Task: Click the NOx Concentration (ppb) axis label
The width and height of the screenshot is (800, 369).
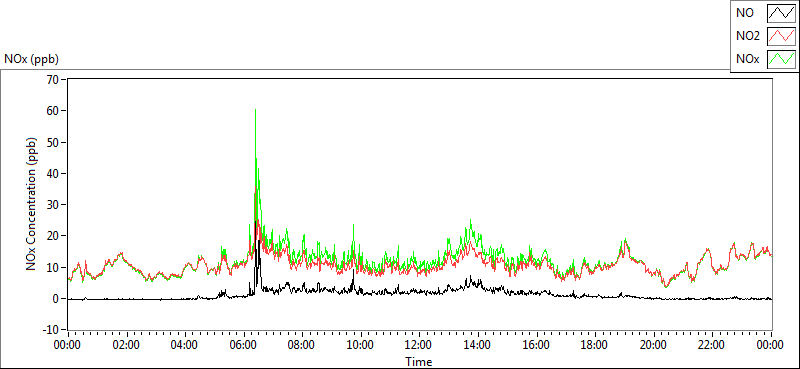Action: [x=32, y=203]
